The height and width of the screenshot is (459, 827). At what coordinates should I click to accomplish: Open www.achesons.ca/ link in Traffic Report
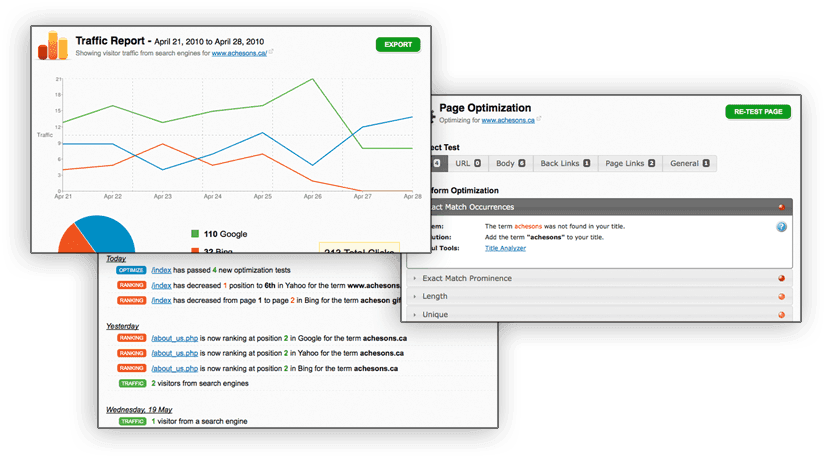coord(239,53)
